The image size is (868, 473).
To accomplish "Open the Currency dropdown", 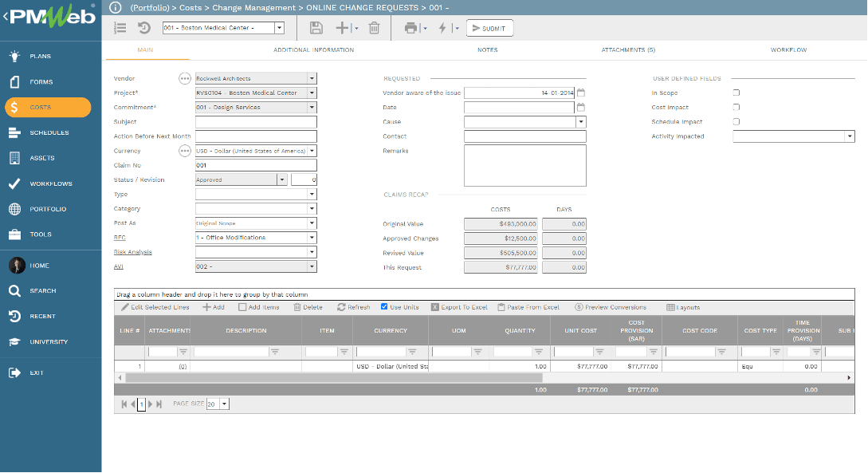I will [310, 151].
